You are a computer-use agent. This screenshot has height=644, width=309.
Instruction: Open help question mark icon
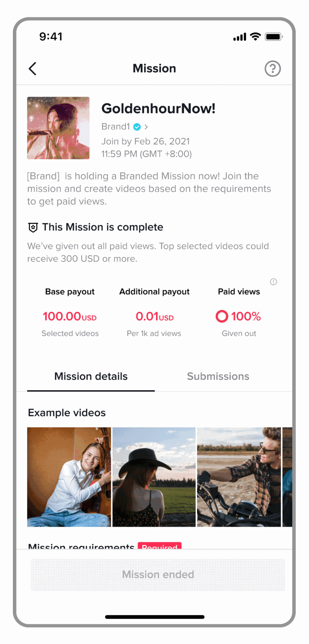click(x=273, y=69)
